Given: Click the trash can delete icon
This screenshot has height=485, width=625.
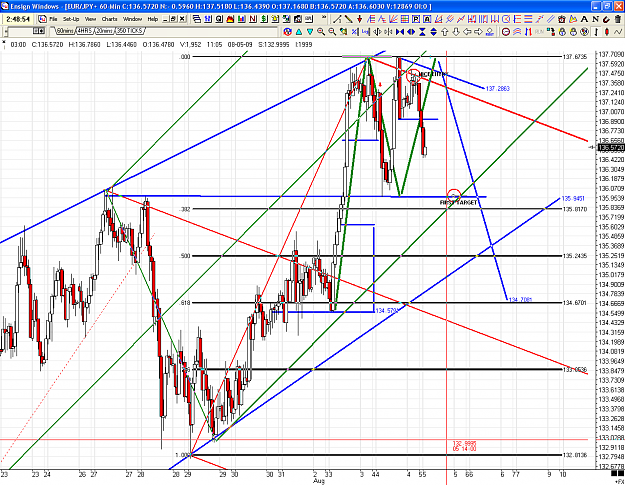Looking at the screenshot, I should coord(617,19).
